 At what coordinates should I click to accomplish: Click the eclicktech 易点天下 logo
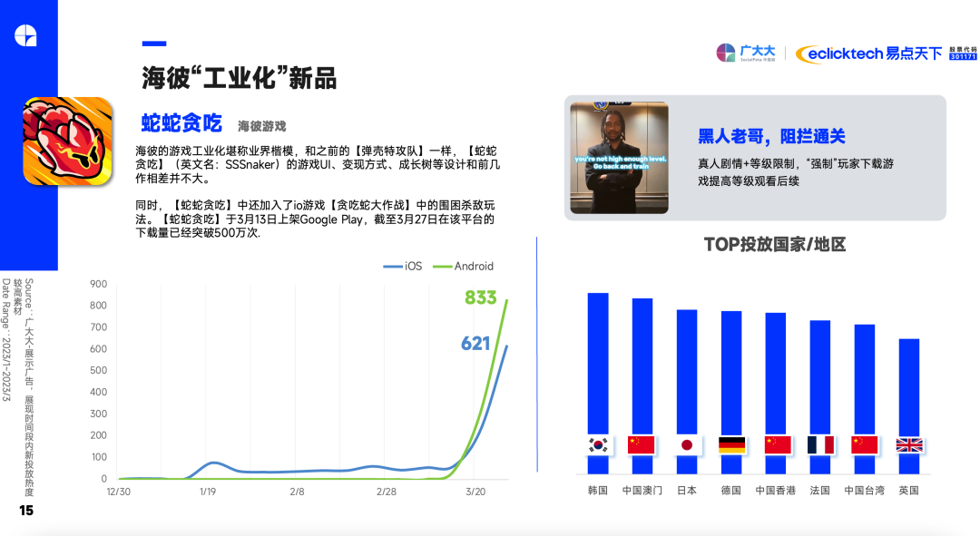pos(868,54)
